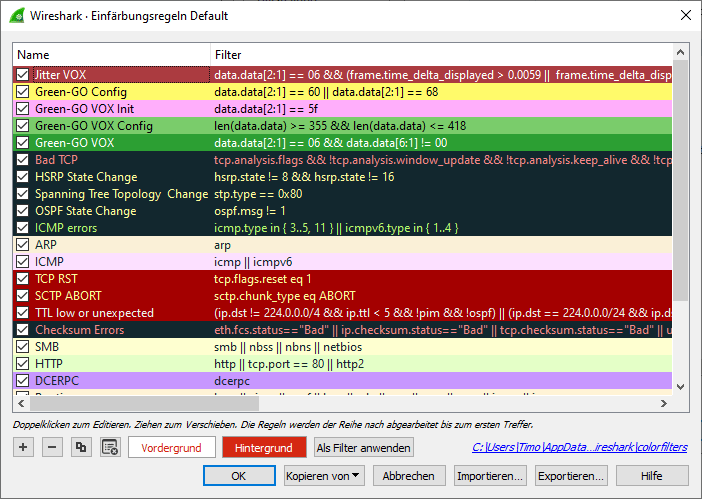
Task: Confirm with the OK button
Action: (x=239, y=476)
